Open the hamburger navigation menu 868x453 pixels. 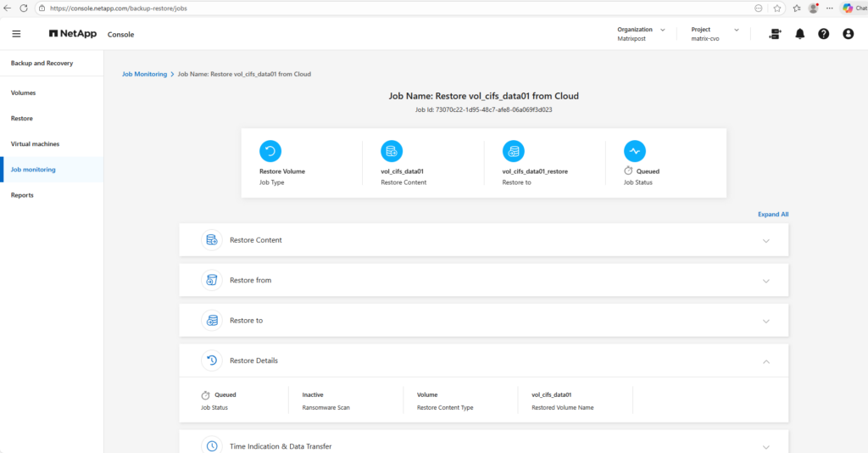(16, 34)
